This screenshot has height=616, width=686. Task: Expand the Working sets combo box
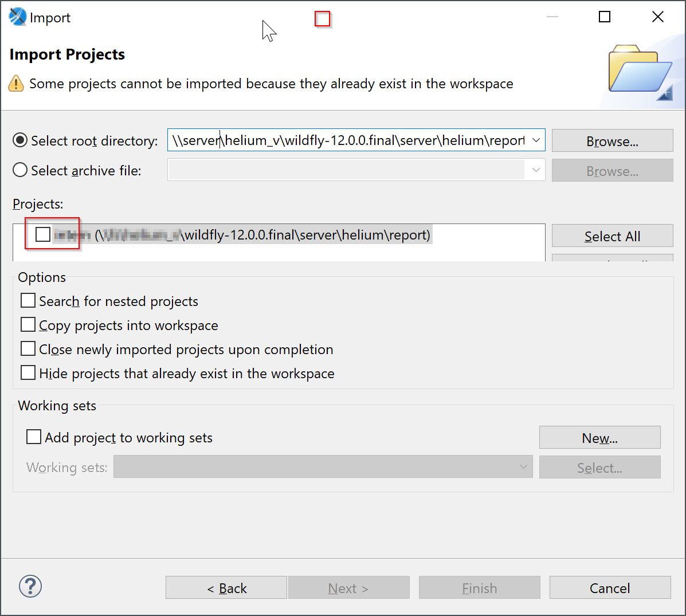[x=523, y=466]
